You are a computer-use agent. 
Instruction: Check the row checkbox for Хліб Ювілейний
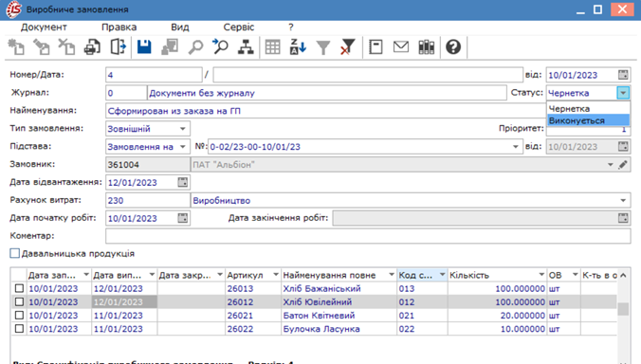[19, 301]
